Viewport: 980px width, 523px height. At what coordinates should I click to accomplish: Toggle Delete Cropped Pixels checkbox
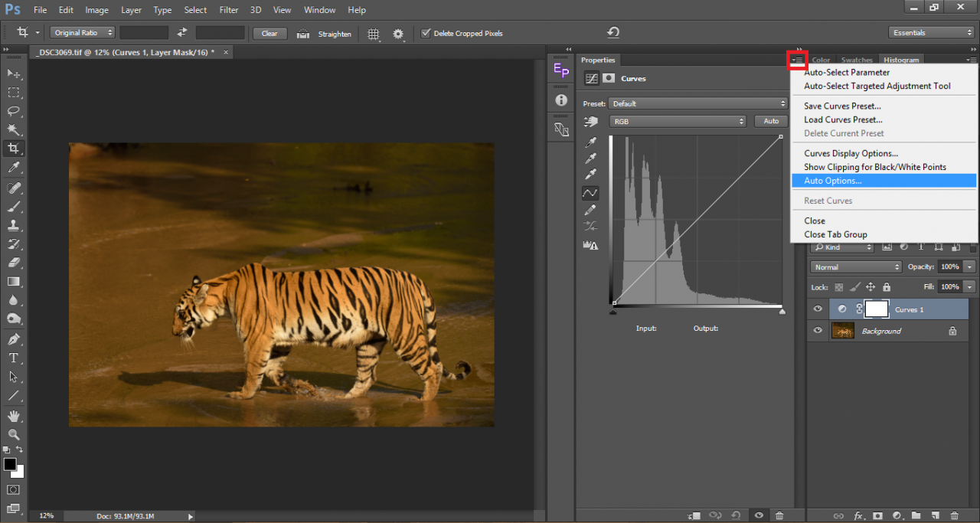pyautogui.click(x=426, y=33)
